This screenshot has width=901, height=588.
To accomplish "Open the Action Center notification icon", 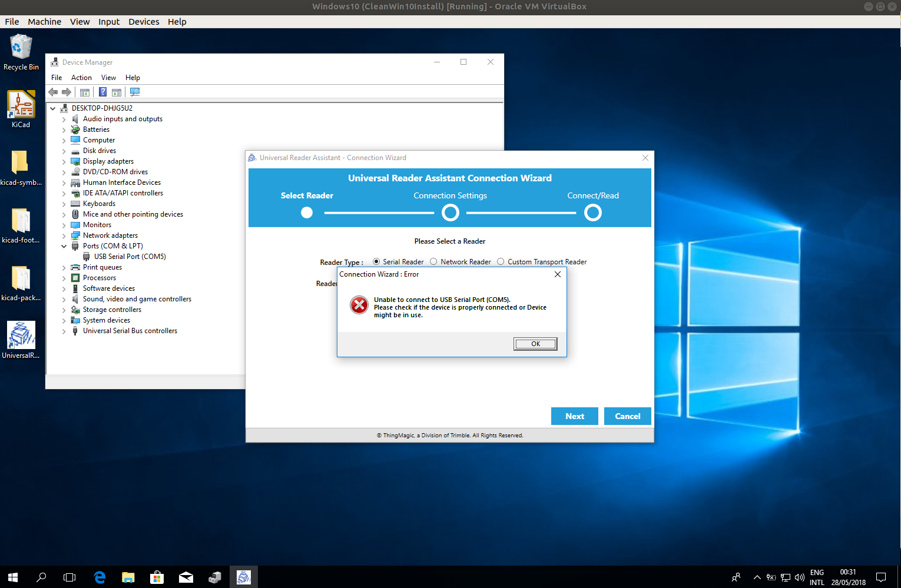I will [881, 577].
